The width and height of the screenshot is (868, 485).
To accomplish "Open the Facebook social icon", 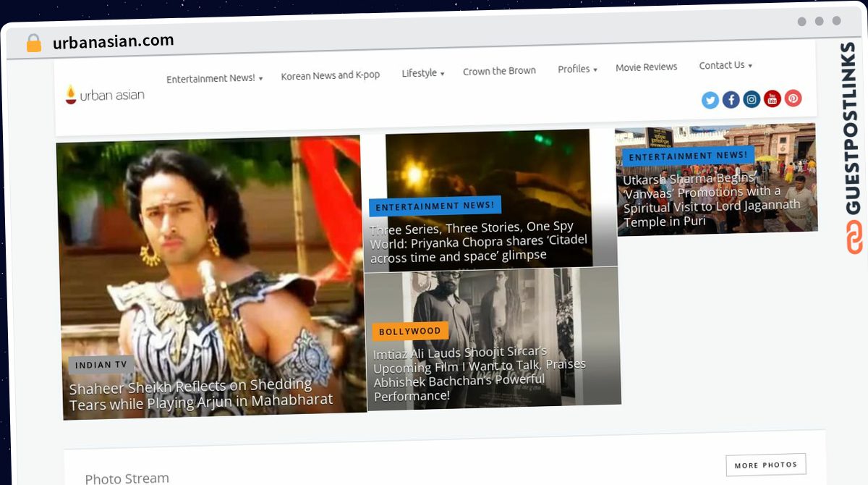I will click(731, 100).
